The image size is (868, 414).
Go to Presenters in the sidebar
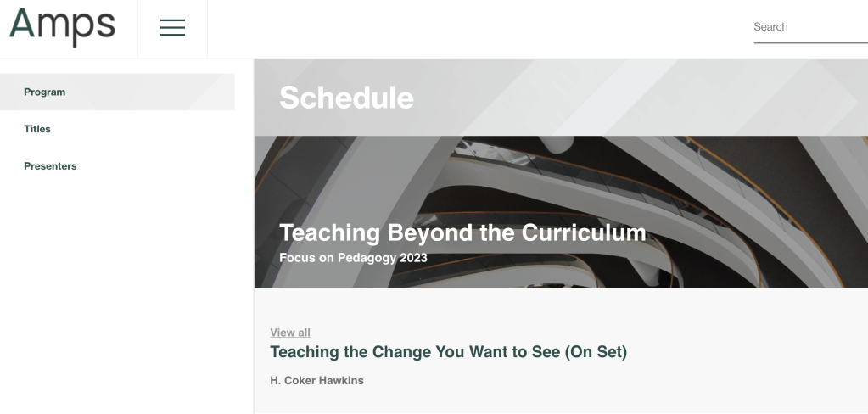point(50,166)
